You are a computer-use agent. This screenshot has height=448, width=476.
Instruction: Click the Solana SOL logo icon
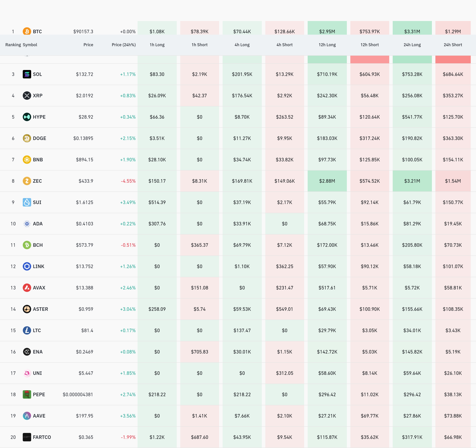tap(27, 74)
